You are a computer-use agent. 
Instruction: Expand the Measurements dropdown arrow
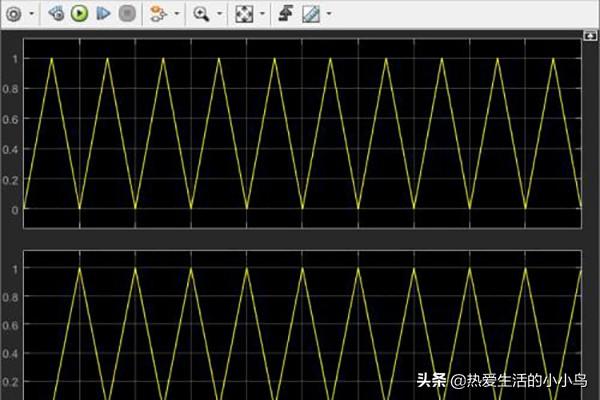coord(329,15)
